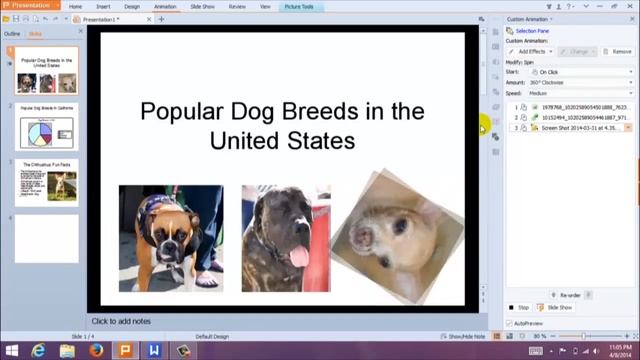This screenshot has width=640, height=360.
Task: Select the blank slide 4 thumbnail
Action: (x=47, y=239)
